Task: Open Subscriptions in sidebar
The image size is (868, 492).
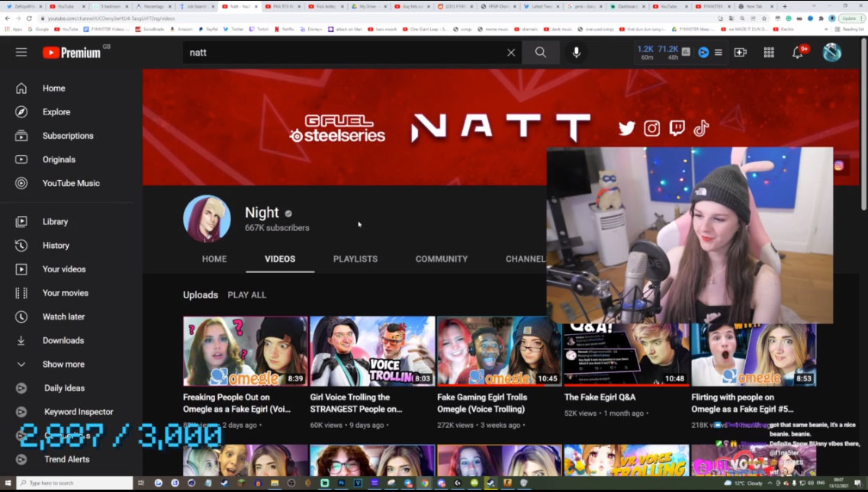Action: pos(66,136)
